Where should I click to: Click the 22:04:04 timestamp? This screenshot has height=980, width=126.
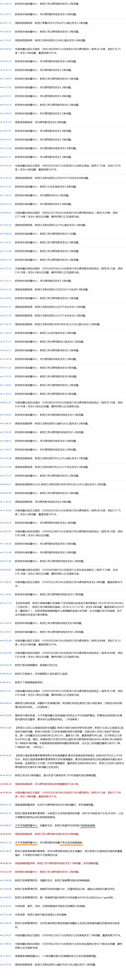pyautogui.click(x=7, y=113)
